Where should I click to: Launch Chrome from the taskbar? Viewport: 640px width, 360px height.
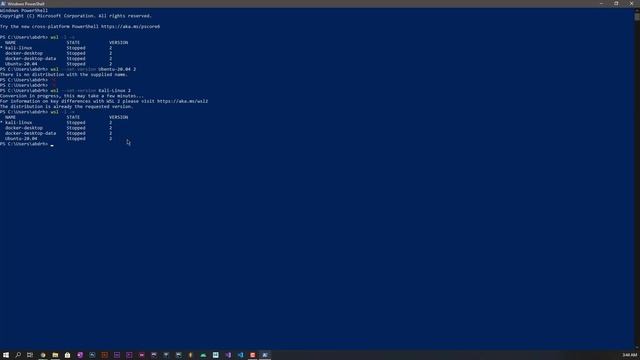click(x=43, y=355)
